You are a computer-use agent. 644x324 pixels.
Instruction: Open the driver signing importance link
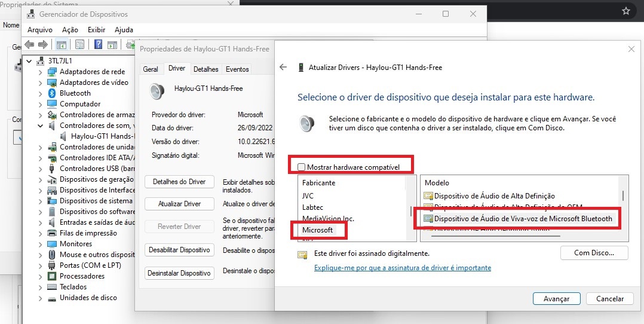pos(403,268)
